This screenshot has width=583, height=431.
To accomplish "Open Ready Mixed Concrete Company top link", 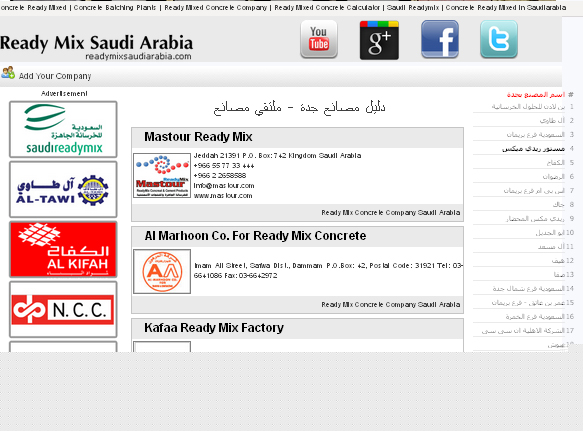I will [216, 7].
